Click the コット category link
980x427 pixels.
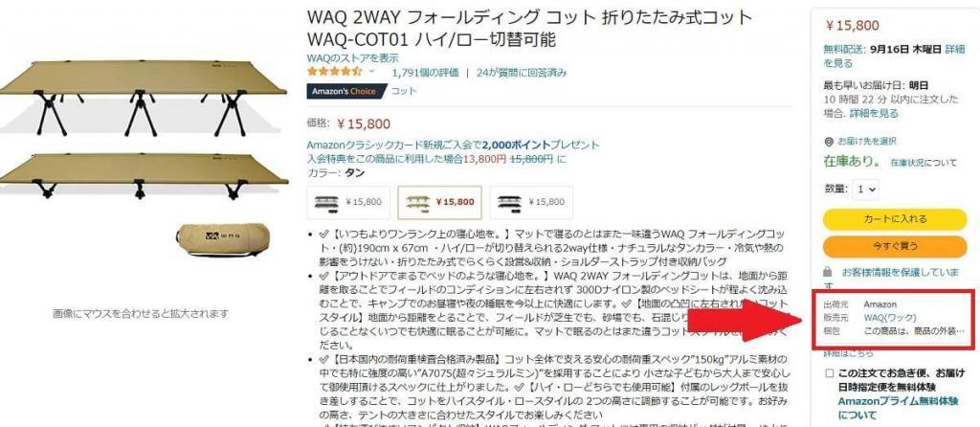point(404,91)
